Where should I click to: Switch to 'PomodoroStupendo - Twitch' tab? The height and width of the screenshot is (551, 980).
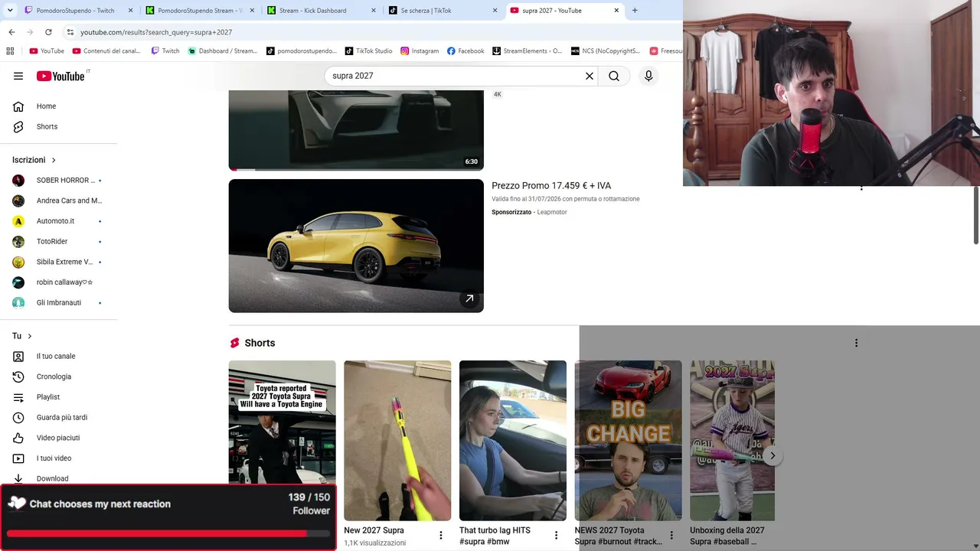[x=78, y=11]
